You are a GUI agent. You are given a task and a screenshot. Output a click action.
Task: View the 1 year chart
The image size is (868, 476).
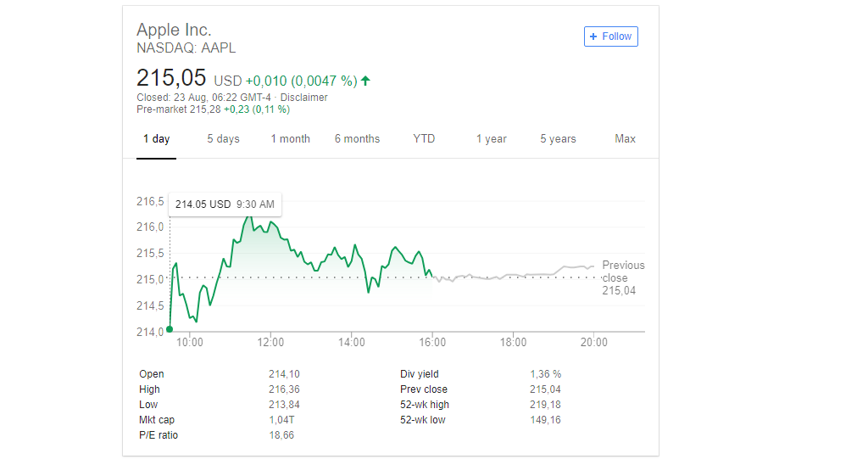click(x=491, y=139)
